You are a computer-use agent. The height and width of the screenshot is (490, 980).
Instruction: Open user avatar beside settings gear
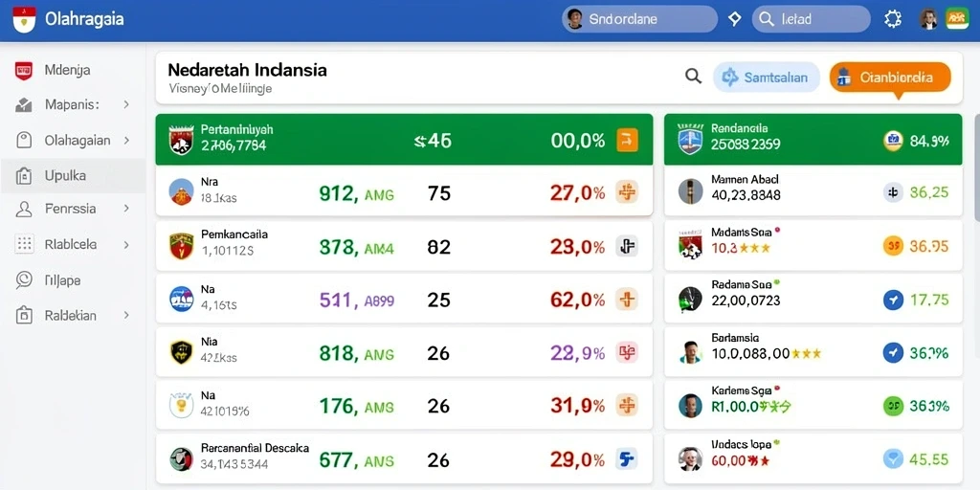pos(928,19)
